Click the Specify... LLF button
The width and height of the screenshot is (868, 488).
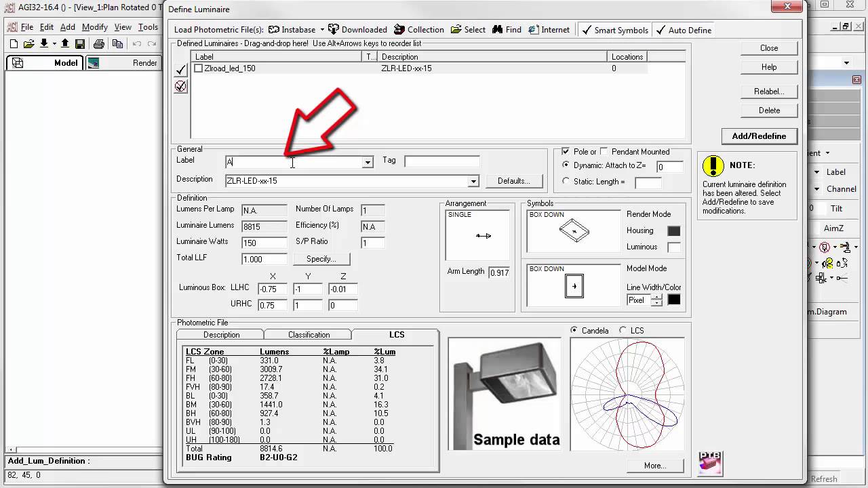[x=321, y=259]
